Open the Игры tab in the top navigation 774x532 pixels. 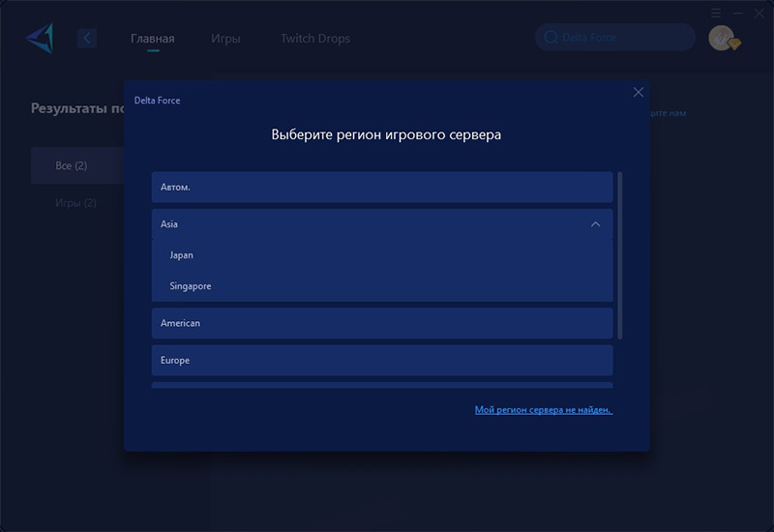[225, 39]
